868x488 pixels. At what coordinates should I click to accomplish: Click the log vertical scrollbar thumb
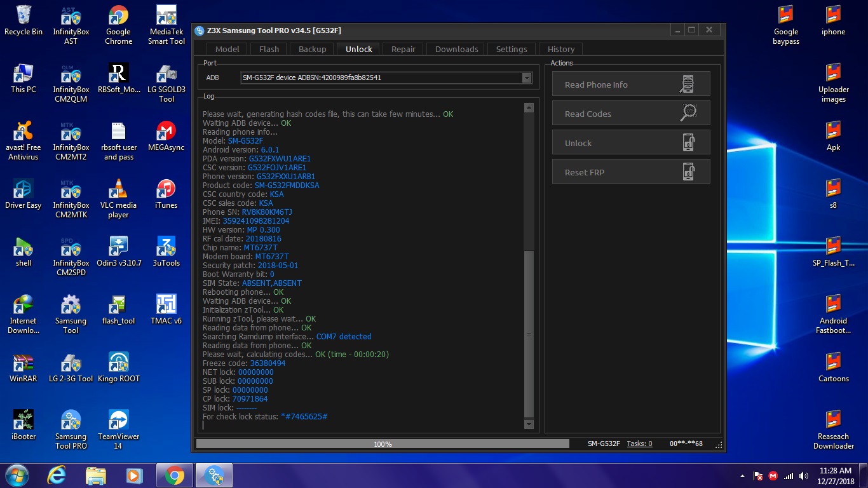click(529, 334)
